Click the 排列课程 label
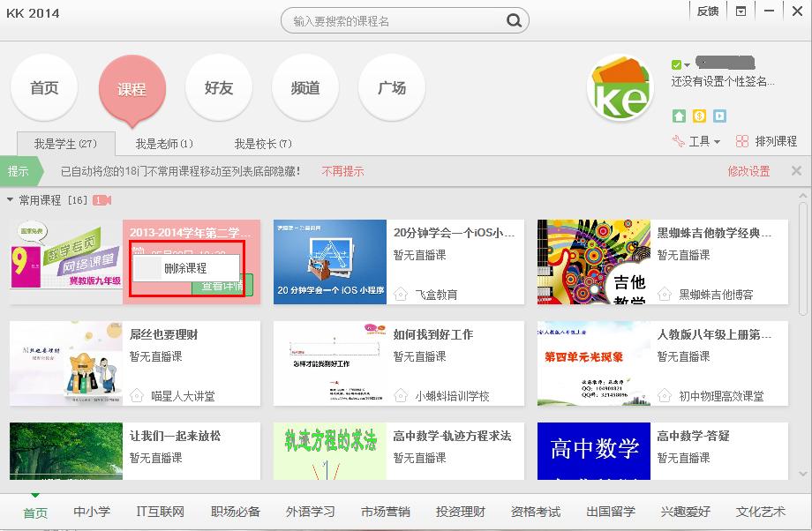The width and height of the screenshot is (812, 531). tap(776, 141)
